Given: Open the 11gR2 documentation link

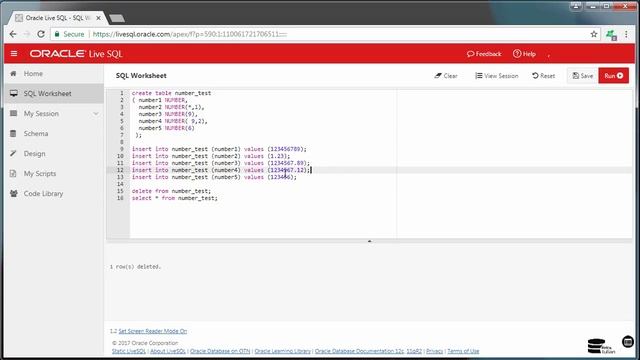Looking at the screenshot, I should coord(414,351).
